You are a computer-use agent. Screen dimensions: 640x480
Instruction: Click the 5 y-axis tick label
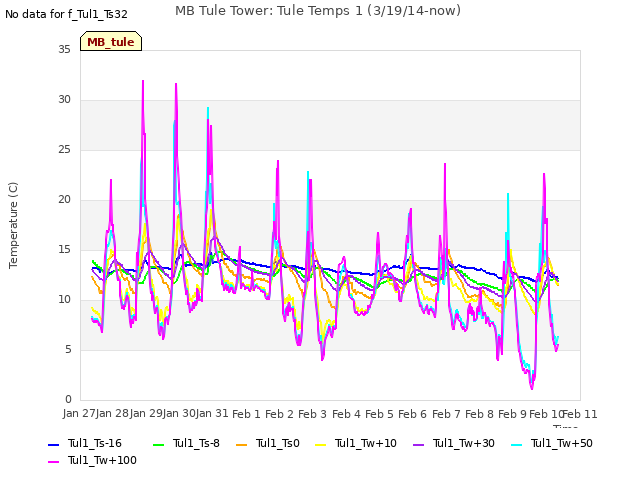click(68, 349)
